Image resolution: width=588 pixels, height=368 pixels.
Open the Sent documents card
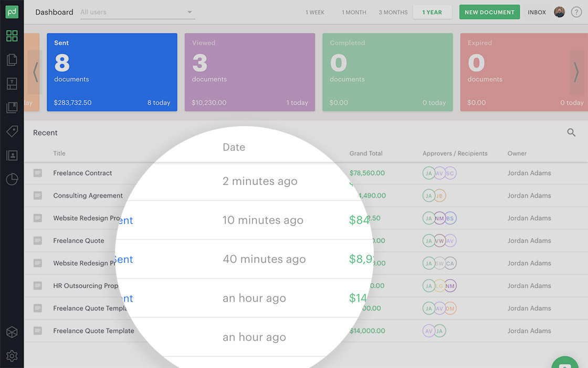112,72
